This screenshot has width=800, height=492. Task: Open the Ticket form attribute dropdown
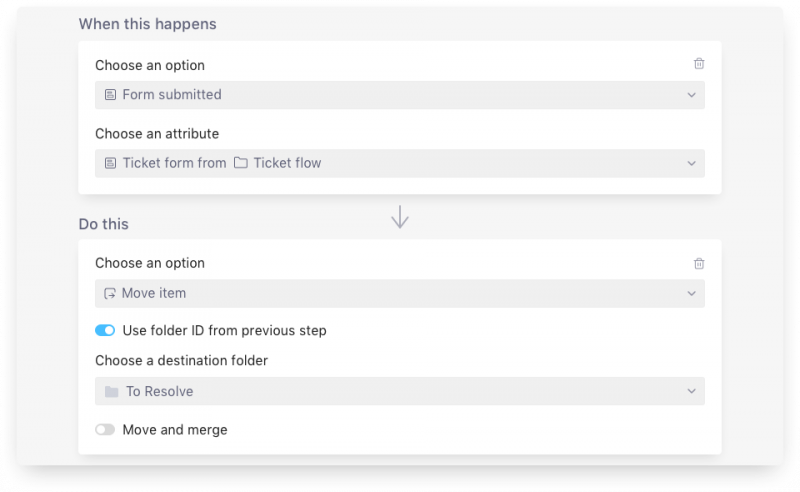click(x=400, y=163)
